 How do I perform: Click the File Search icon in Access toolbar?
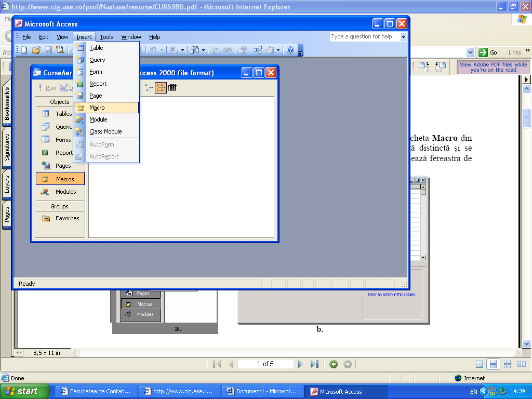[60, 50]
